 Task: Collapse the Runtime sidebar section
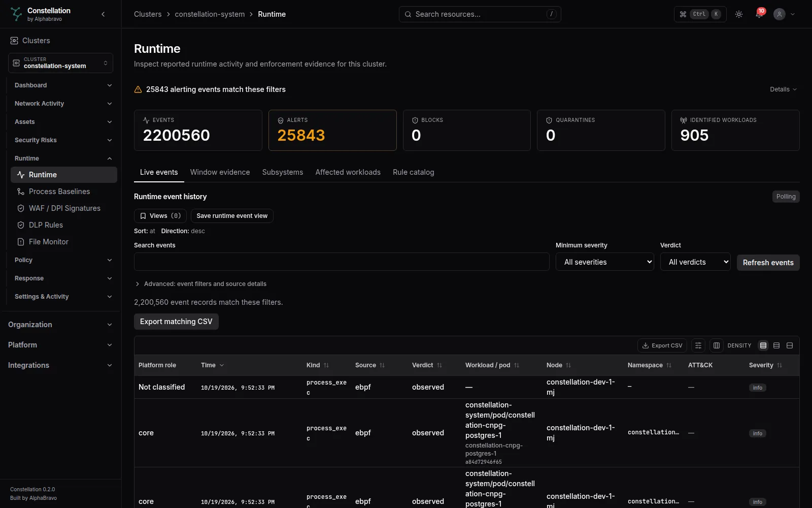point(63,158)
